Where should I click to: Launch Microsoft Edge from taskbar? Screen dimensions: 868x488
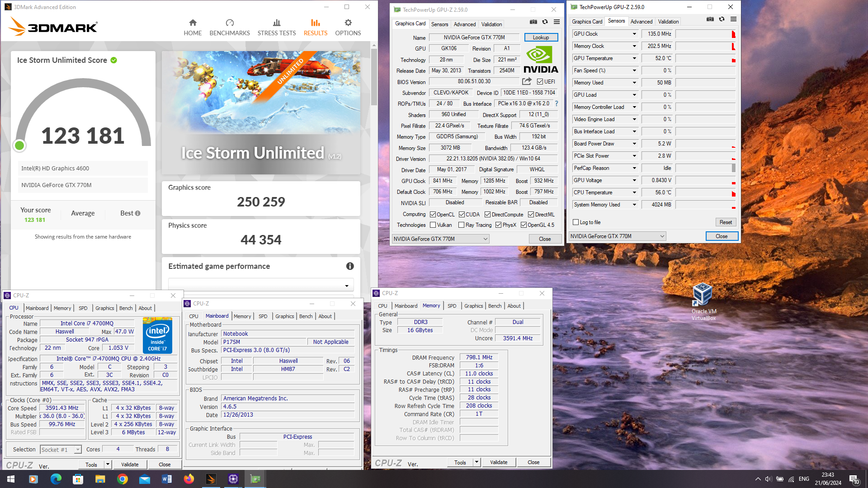click(56, 479)
